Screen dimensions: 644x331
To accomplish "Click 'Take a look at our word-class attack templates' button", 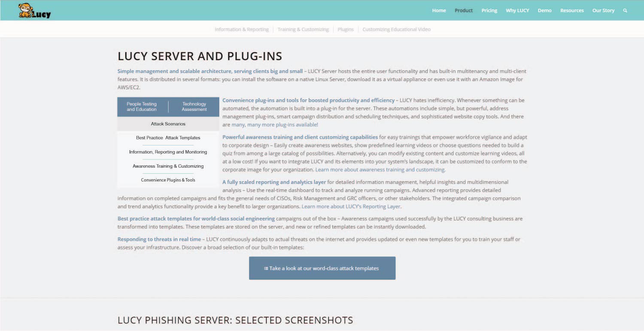I will pos(322,268).
